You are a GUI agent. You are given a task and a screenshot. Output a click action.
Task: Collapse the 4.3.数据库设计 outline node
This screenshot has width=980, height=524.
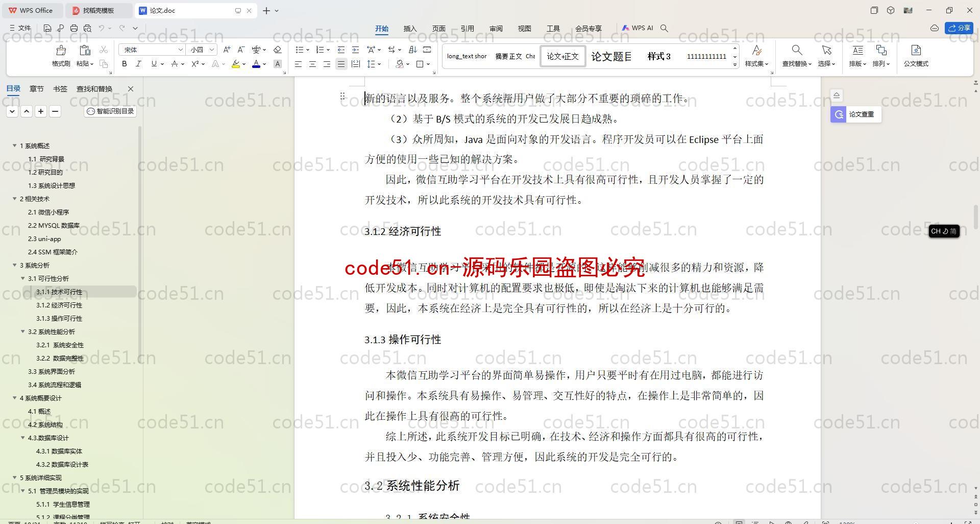(x=22, y=438)
